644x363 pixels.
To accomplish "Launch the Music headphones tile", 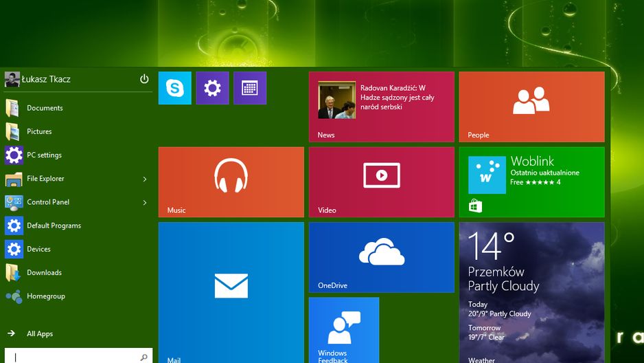I will [231, 181].
